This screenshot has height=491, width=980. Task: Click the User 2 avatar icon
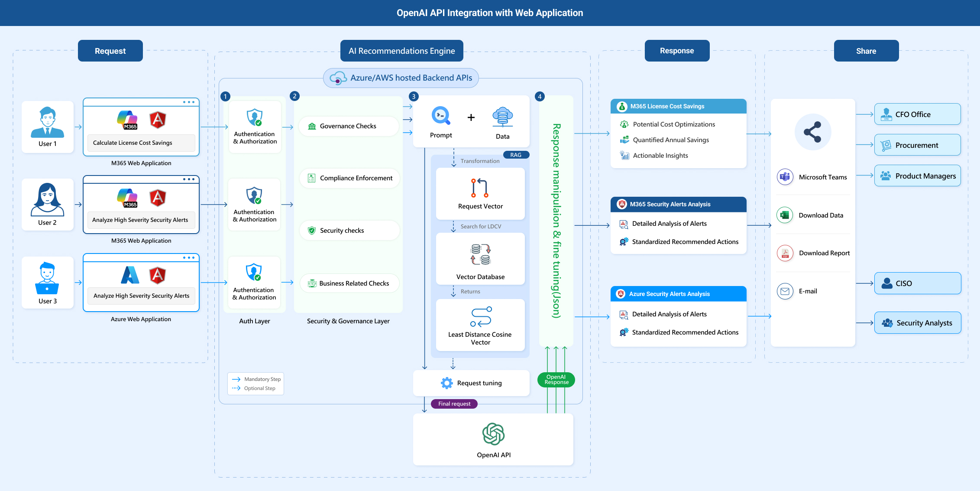[x=48, y=199]
